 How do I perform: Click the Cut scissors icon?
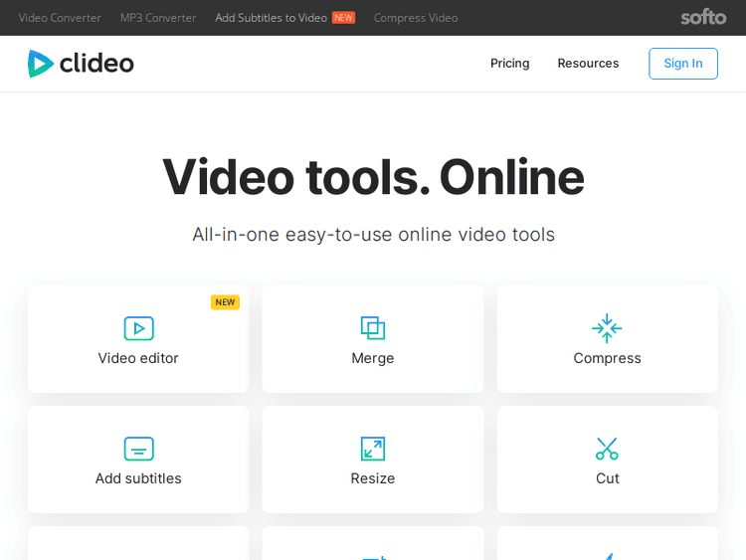pos(607,449)
